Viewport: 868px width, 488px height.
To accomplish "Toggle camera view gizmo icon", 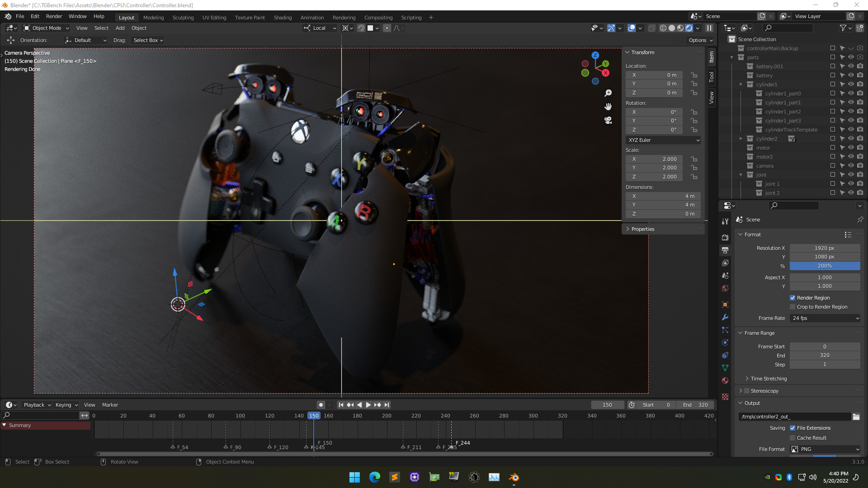I will click(608, 120).
